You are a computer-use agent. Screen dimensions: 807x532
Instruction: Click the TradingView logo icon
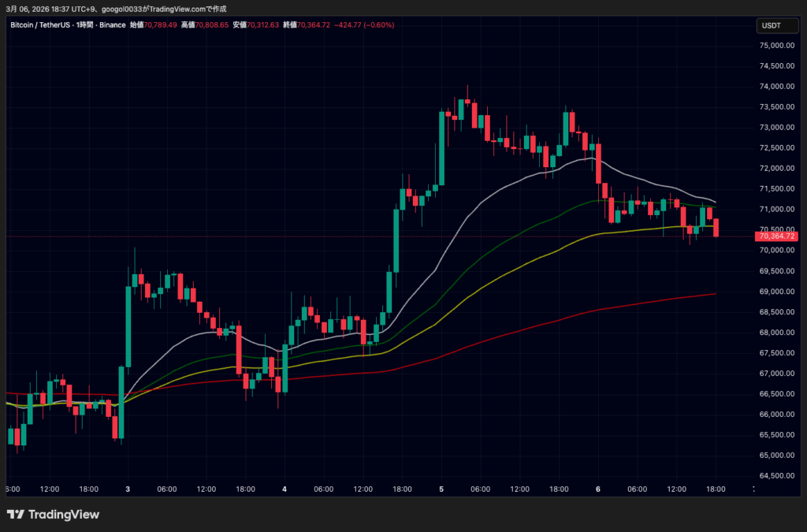click(15, 515)
